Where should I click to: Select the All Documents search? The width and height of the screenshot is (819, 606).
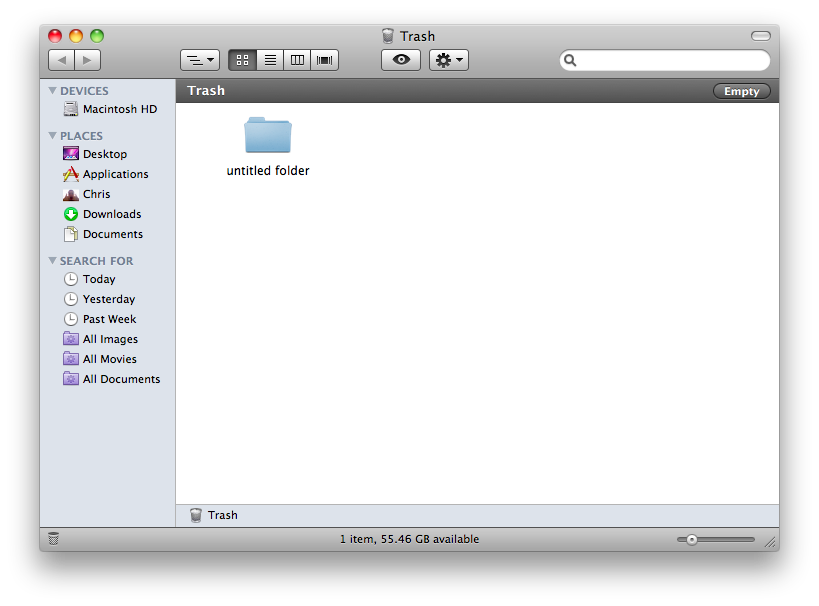(x=108, y=379)
